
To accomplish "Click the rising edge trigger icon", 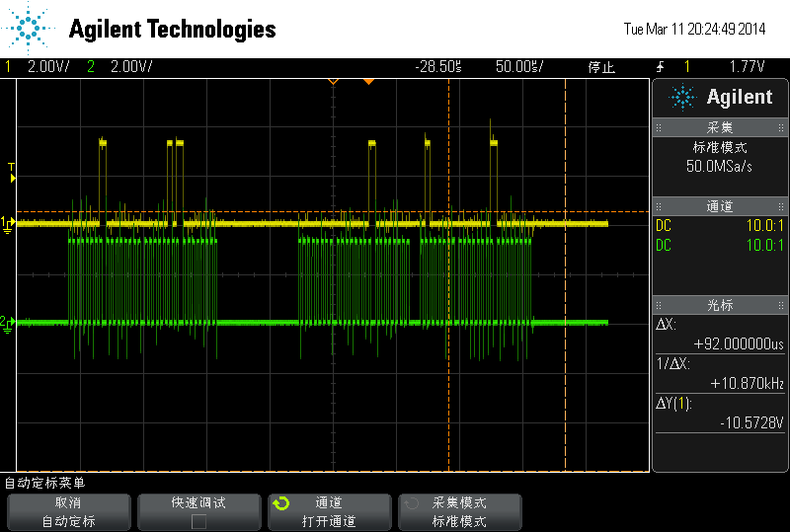I will point(660,66).
